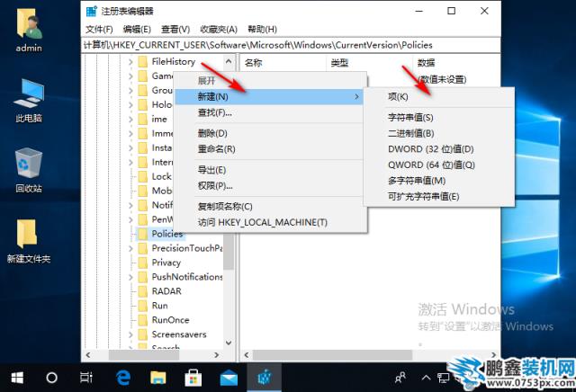Open the People icon in system tray
This screenshot has width=576, height=392.
coord(400,378)
